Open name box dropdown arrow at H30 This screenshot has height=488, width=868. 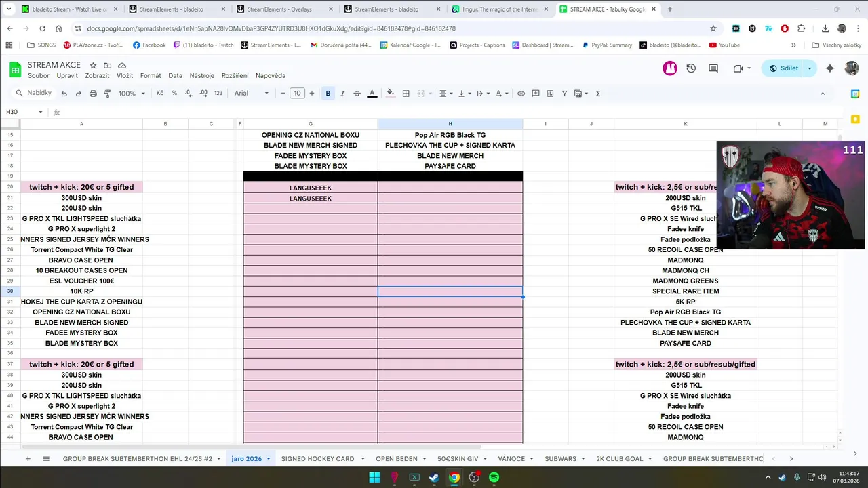click(41, 112)
